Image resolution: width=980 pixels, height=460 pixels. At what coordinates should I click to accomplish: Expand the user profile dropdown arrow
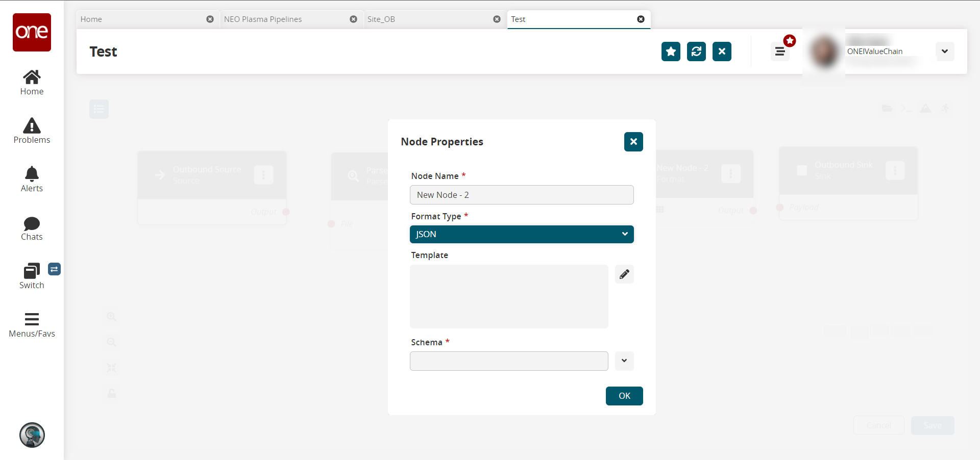[945, 52]
